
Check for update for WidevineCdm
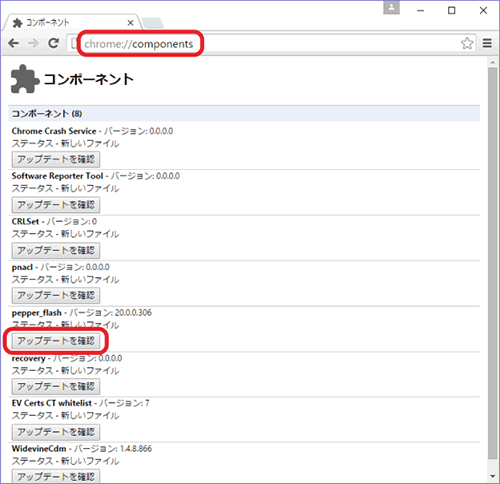pos(56,476)
